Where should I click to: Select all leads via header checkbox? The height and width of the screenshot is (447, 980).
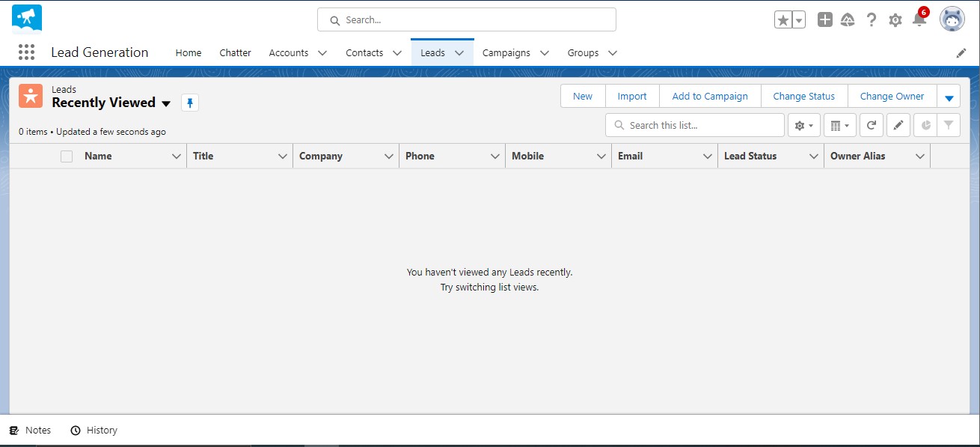(66, 156)
